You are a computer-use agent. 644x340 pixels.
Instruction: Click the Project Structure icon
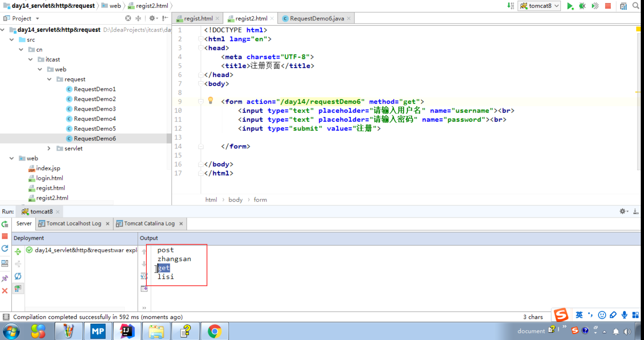coord(623,6)
